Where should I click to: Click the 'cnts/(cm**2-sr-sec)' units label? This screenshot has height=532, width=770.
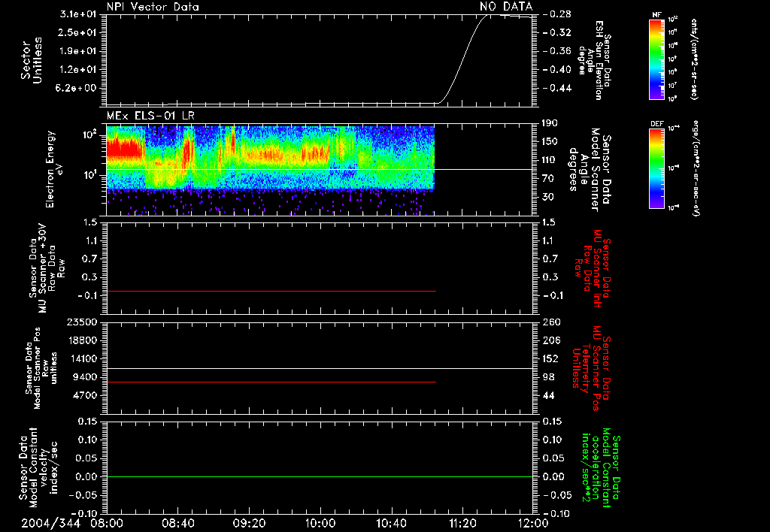(x=694, y=59)
